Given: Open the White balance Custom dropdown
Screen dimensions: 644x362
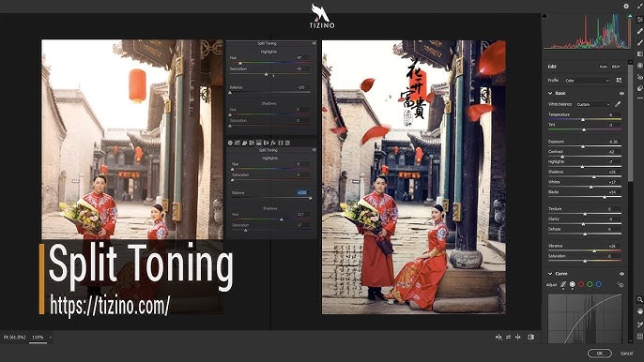Looking at the screenshot, I should [x=593, y=104].
